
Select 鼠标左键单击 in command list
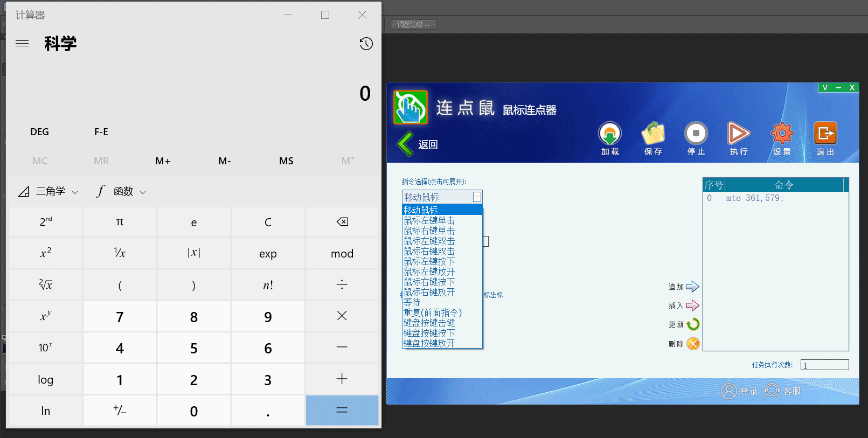pyautogui.click(x=442, y=220)
